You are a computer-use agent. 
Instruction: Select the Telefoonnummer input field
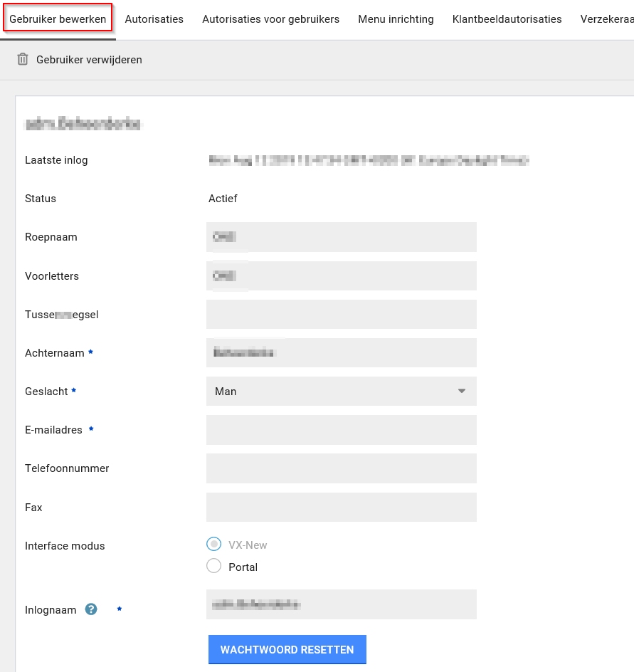pos(341,468)
